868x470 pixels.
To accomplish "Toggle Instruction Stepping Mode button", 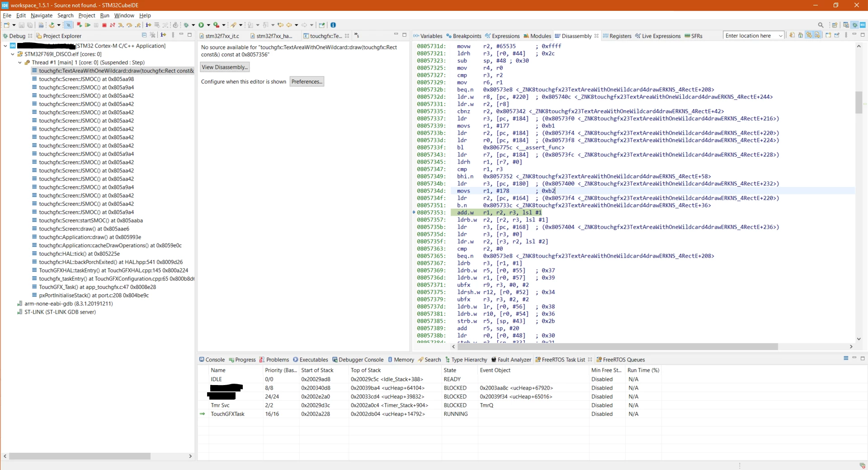I will pyautogui.click(x=148, y=25).
